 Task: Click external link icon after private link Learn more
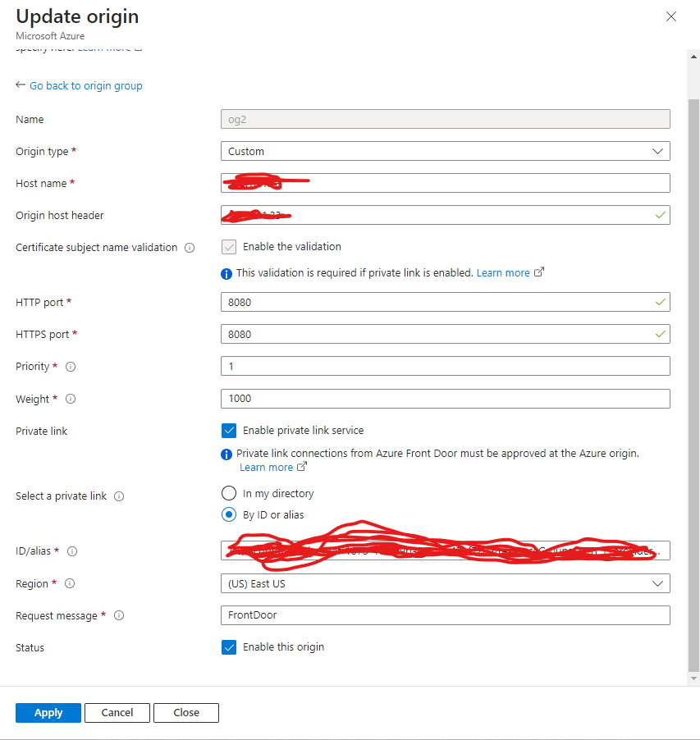[x=302, y=467]
